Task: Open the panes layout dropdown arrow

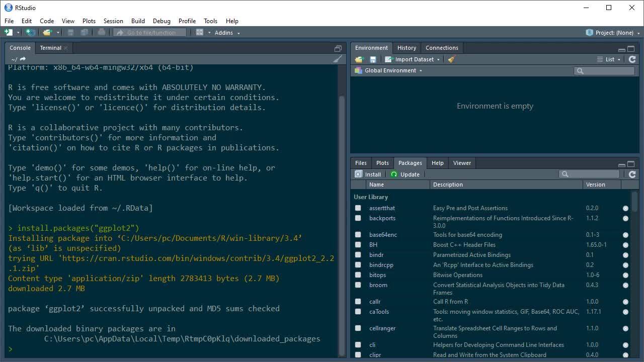Action: click(x=209, y=33)
